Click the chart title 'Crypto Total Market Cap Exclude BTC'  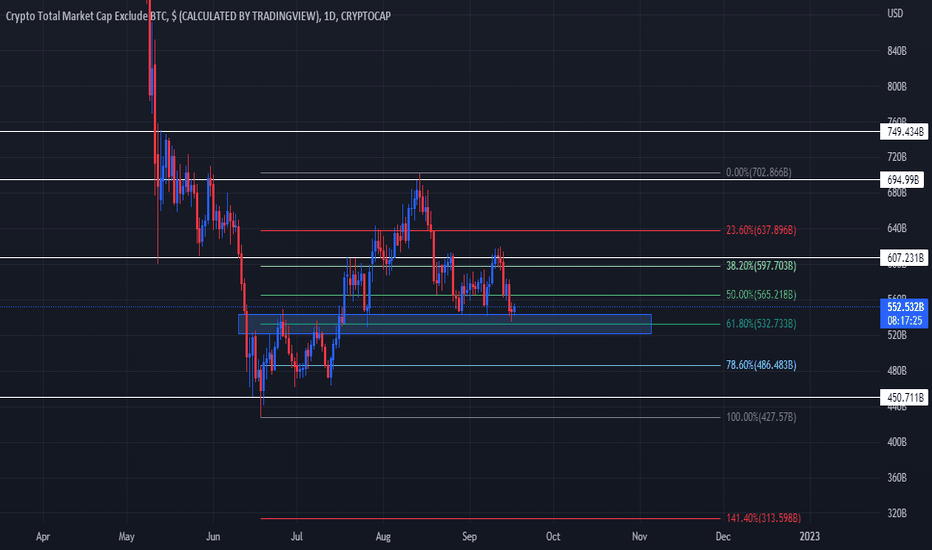pyautogui.click(x=87, y=16)
